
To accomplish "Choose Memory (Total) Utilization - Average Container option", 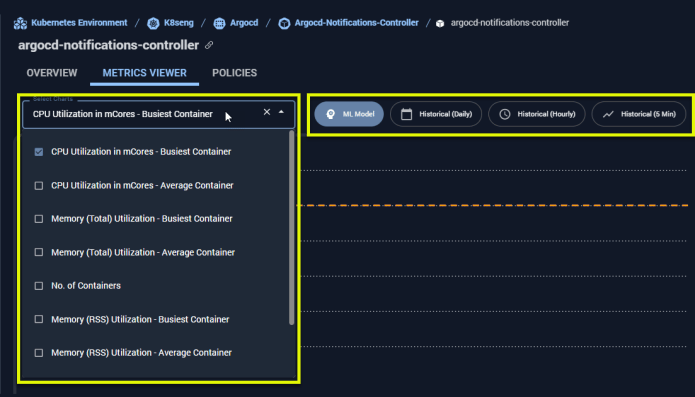I will [x=143, y=253].
